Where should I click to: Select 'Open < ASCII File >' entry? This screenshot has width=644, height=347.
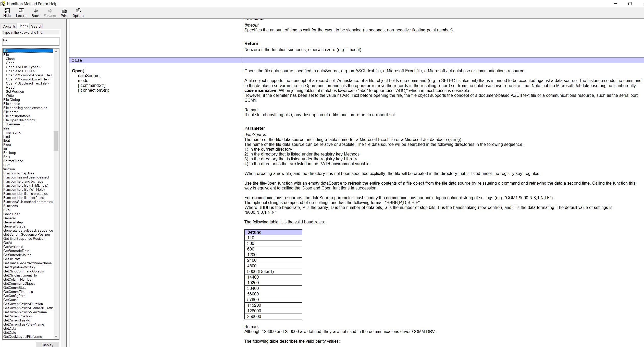coord(20,71)
